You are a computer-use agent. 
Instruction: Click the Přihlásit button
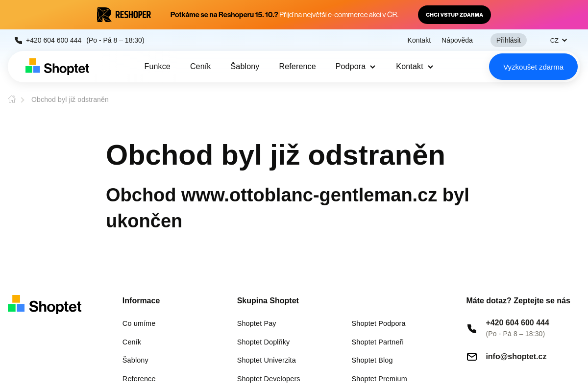coord(509,40)
